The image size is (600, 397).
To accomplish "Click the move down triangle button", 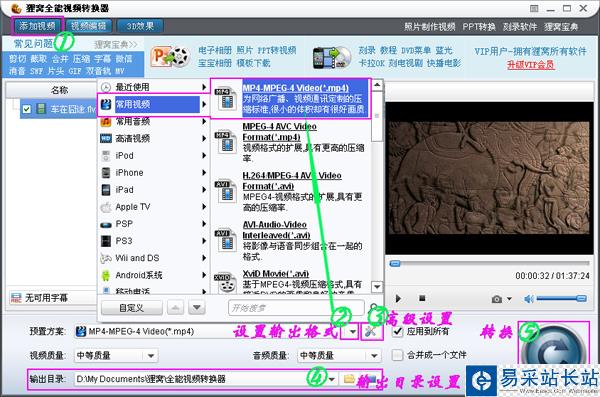I will (x=197, y=307).
